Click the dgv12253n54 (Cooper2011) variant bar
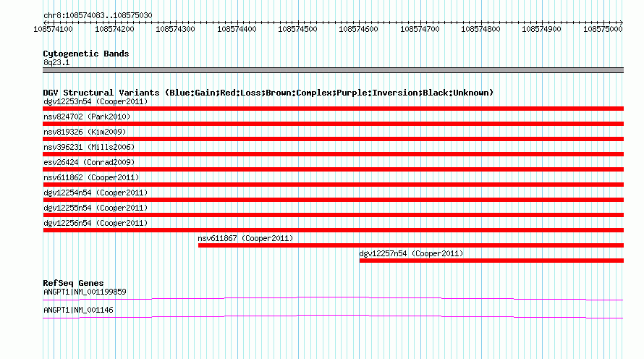Screen dimensions: 644x359 (333, 109)
